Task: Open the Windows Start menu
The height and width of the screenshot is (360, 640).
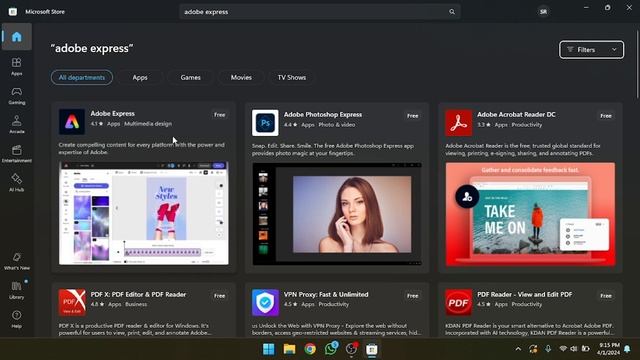Action: click(x=269, y=349)
